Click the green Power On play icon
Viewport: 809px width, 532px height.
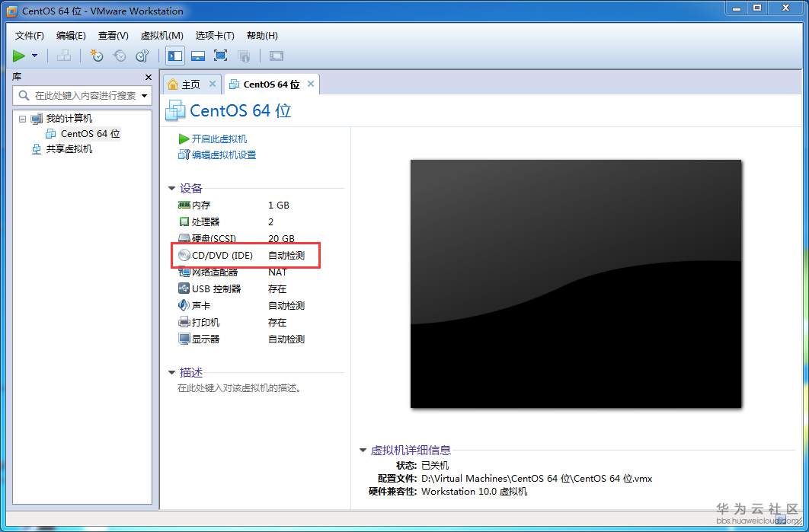point(19,56)
